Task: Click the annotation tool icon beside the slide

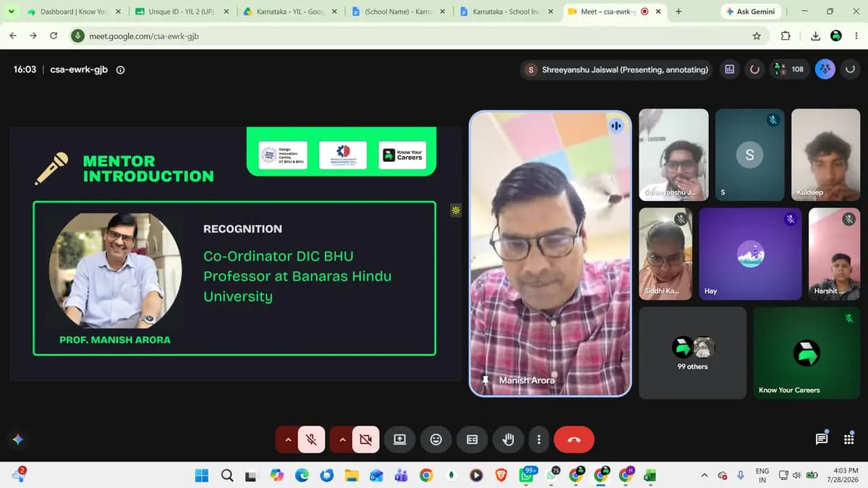Action: click(455, 210)
